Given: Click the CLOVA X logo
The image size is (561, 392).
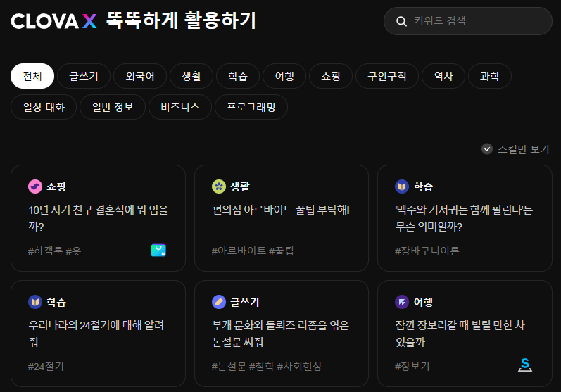Looking at the screenshot, I should 53,21.
